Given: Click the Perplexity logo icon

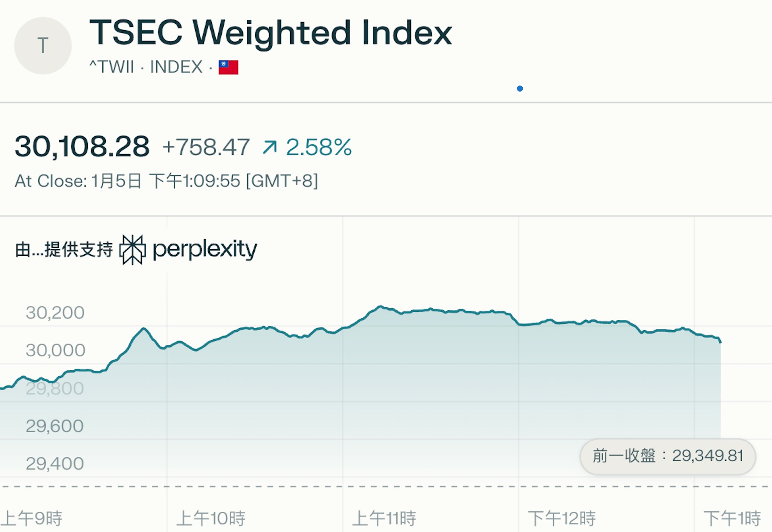Looking at the screenshot, I should pyautogui.click(x=132, y=250).
